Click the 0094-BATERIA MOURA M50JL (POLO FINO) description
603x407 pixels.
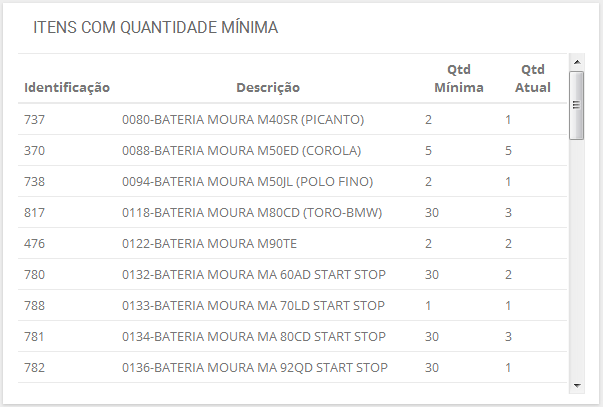point(247,182)
